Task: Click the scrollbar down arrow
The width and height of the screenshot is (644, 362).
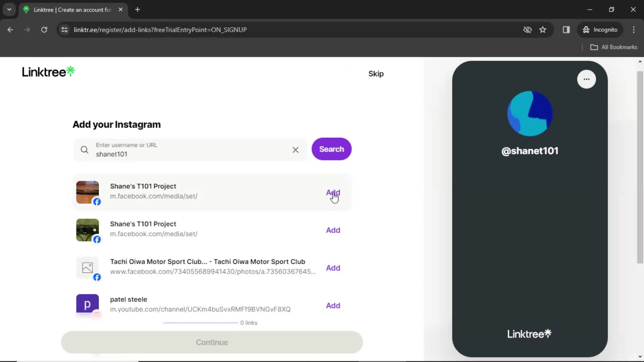Action: tap(640, 357)
